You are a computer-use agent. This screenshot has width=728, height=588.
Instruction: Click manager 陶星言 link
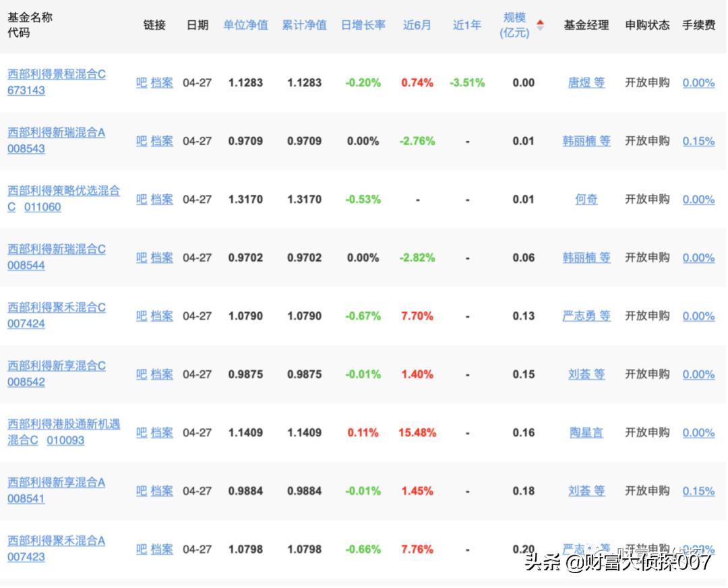pos(586,432)
